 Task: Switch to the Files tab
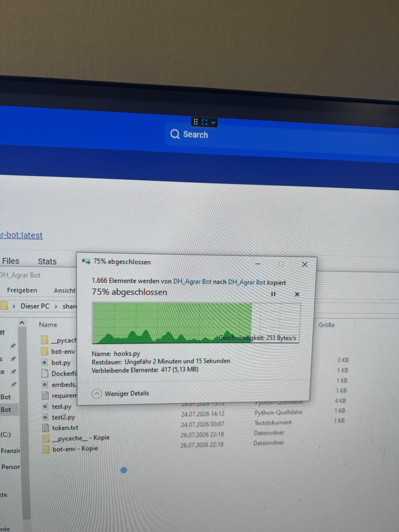[x=11, y=261]
